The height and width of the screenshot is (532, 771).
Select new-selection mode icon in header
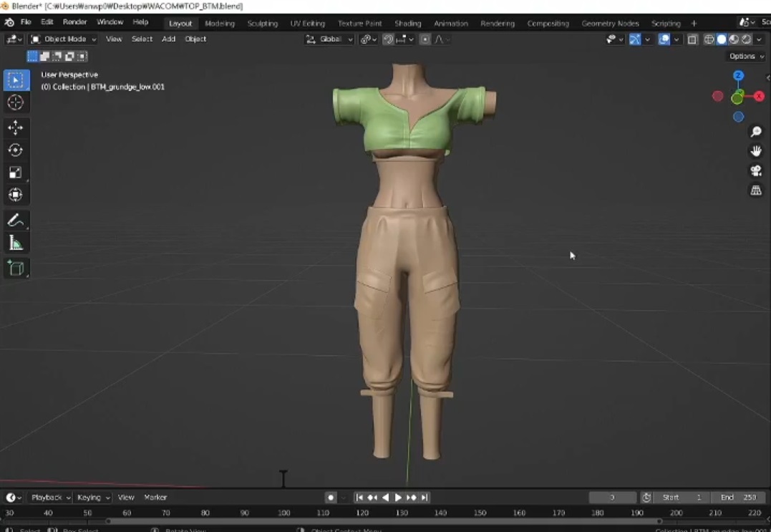point(32,57)
